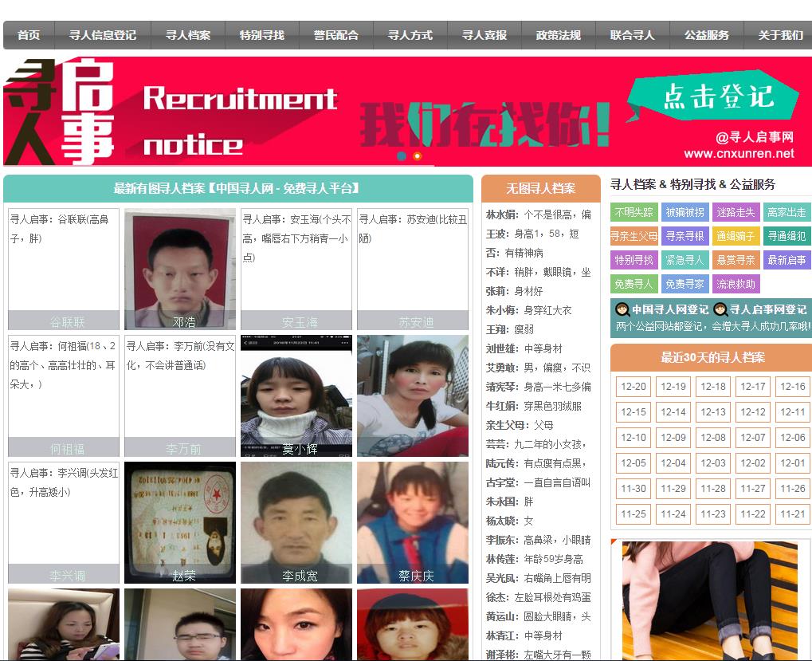Click the 11-24 date archive
Screen dimensions: 812x661
pyautogui.click(x=673, y=513)
